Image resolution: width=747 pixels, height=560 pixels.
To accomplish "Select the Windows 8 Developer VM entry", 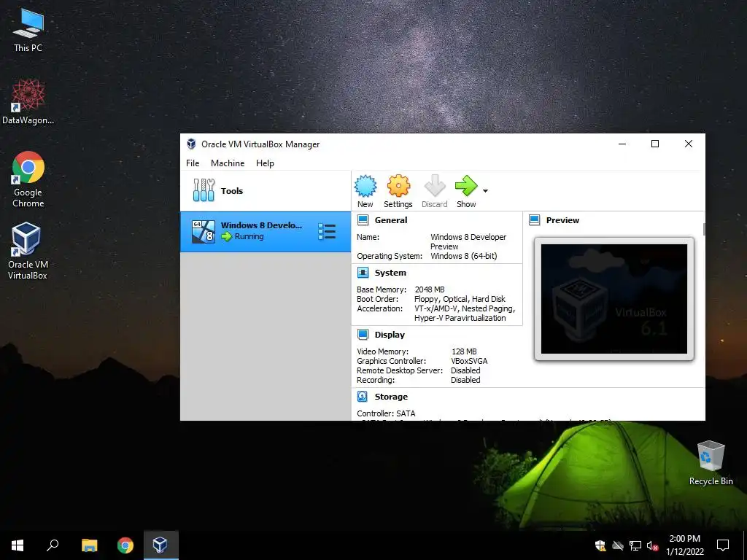I will tap(266, 231).
